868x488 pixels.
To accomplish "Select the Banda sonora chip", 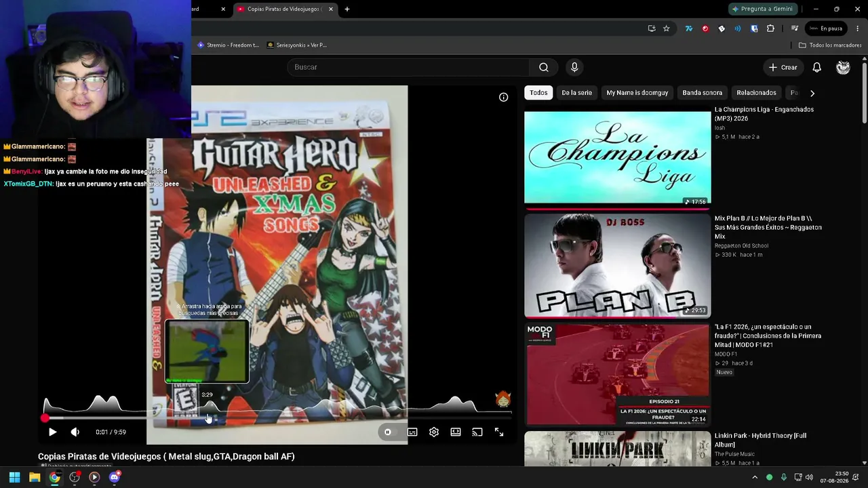I will [x=702, y=93].
